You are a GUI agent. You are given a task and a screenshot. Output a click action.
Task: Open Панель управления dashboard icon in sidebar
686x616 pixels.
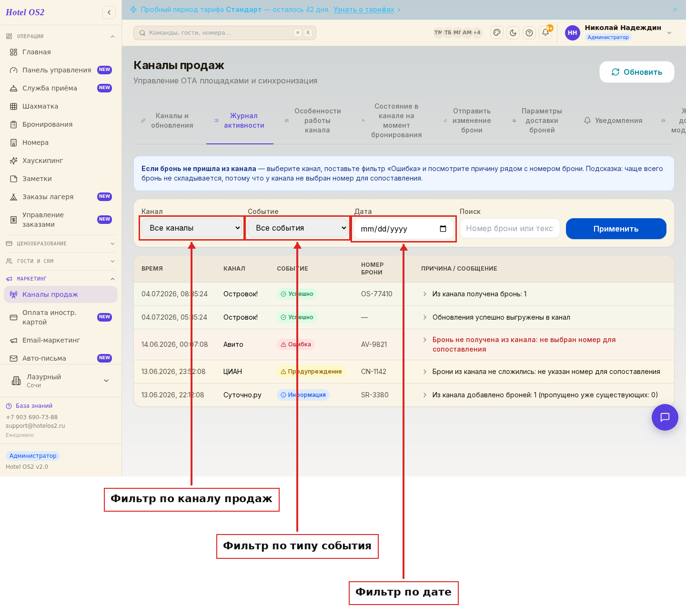click(14, 70)
